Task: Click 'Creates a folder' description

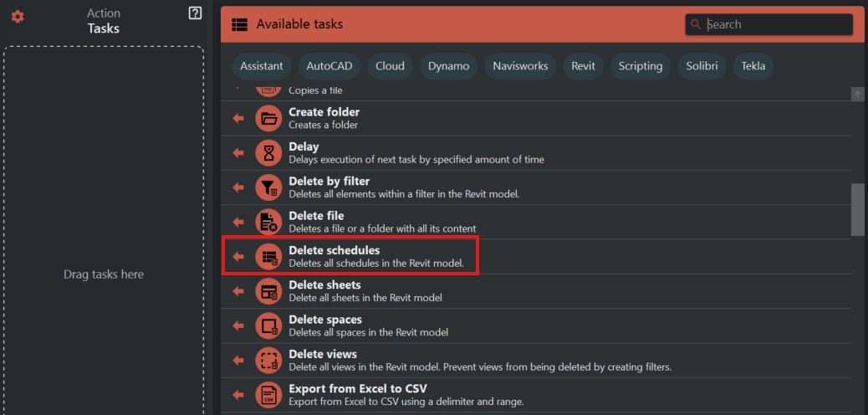Action: tap(324, 126)
